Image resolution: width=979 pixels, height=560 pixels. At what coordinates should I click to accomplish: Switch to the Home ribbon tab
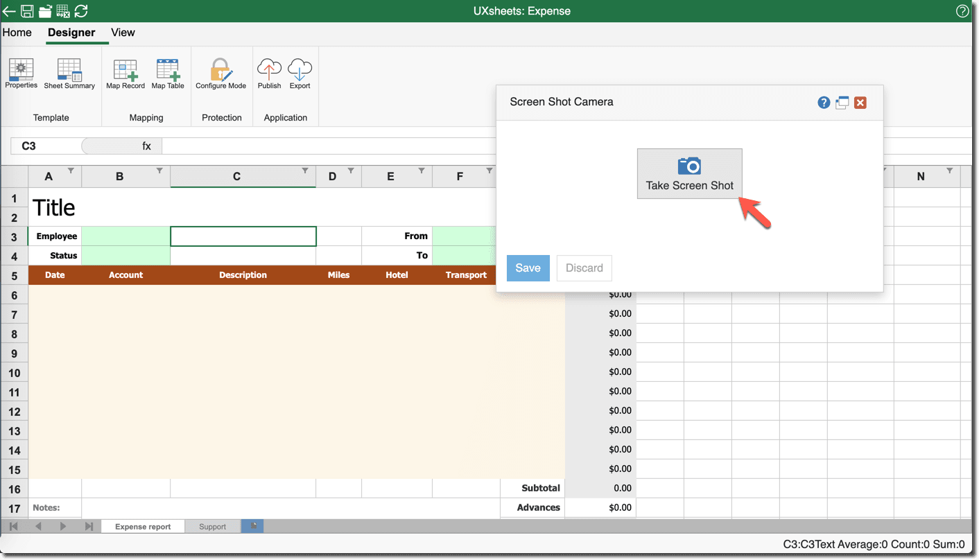[x=17, y=33]
